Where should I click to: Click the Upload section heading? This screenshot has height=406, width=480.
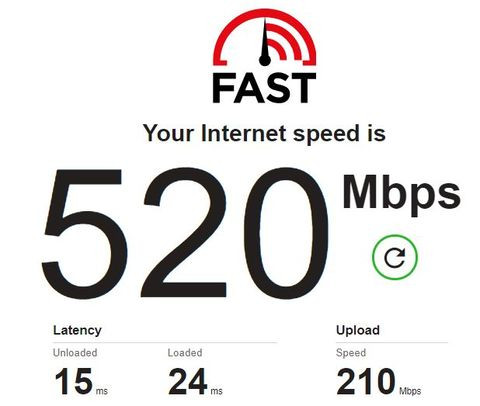coord(358,330)
